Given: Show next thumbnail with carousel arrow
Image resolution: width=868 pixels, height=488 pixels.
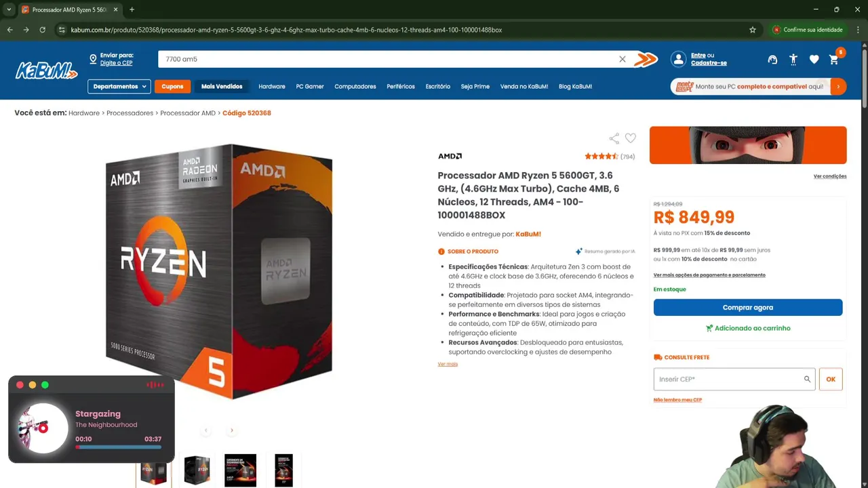Looking at the screenshot, I should point(231,430).
